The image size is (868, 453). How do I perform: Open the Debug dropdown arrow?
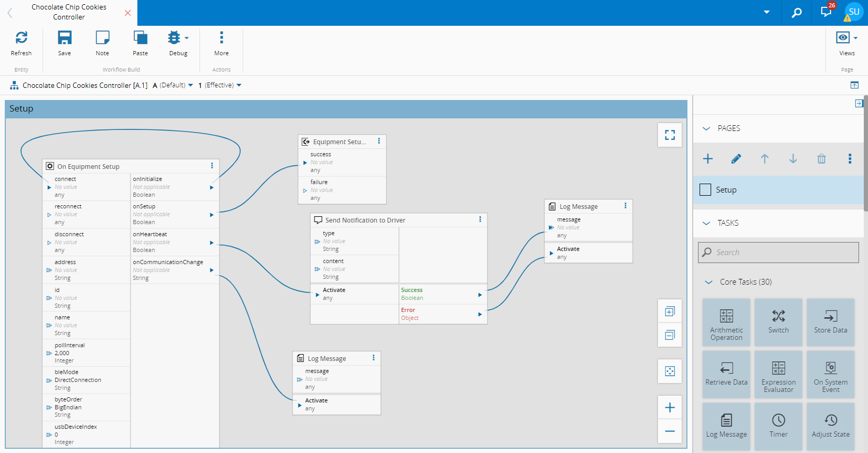(186, 38)
